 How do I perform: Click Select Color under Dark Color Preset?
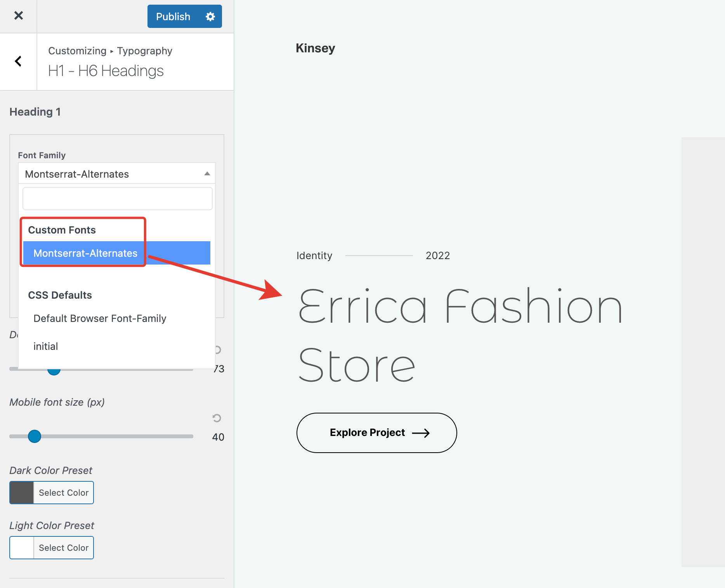click(x=64, y=493)
